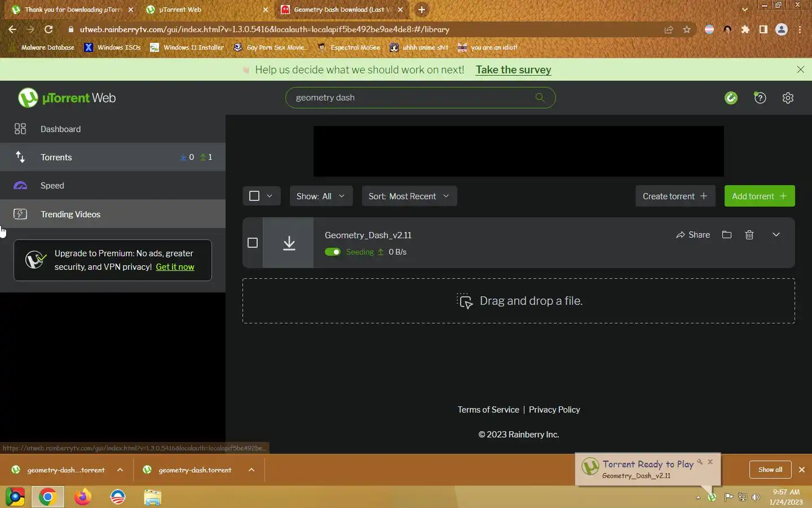Open folder location for Geometry_Dash_v2.11

tap(727, 235)
